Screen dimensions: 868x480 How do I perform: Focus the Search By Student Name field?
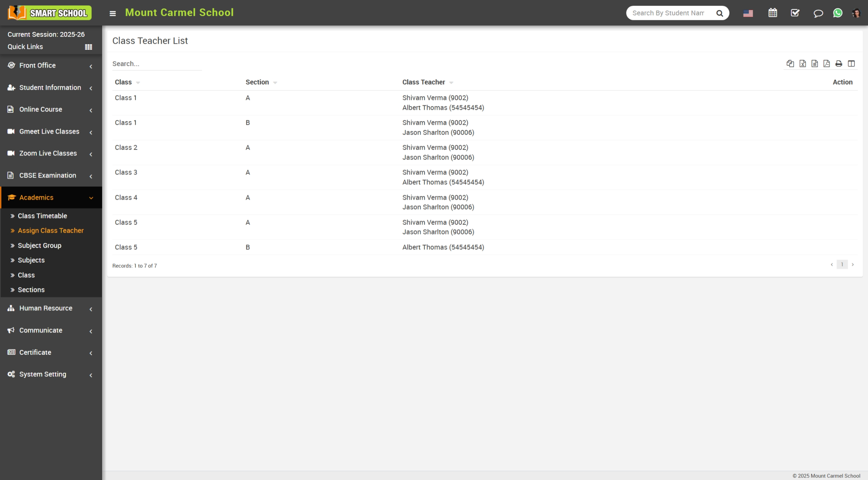669,13
